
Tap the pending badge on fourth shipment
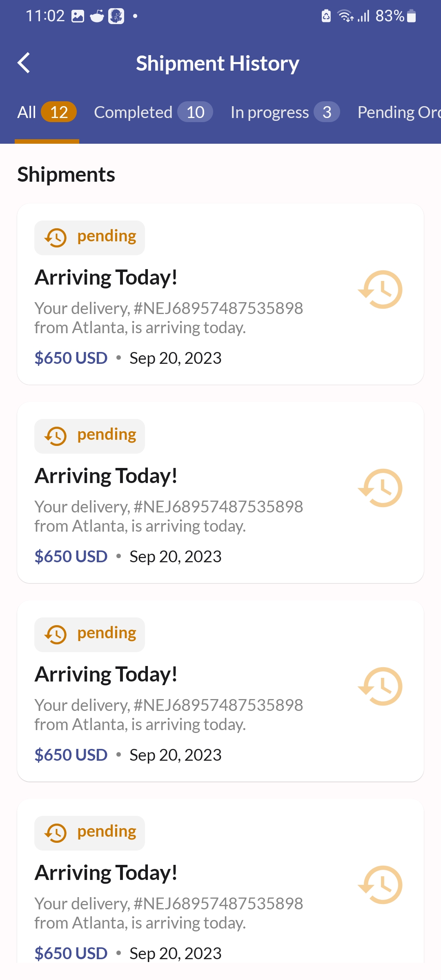89,833
